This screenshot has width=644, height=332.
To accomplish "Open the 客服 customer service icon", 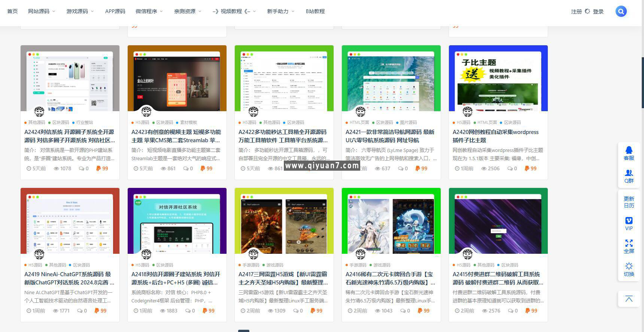I will (629, 153).
